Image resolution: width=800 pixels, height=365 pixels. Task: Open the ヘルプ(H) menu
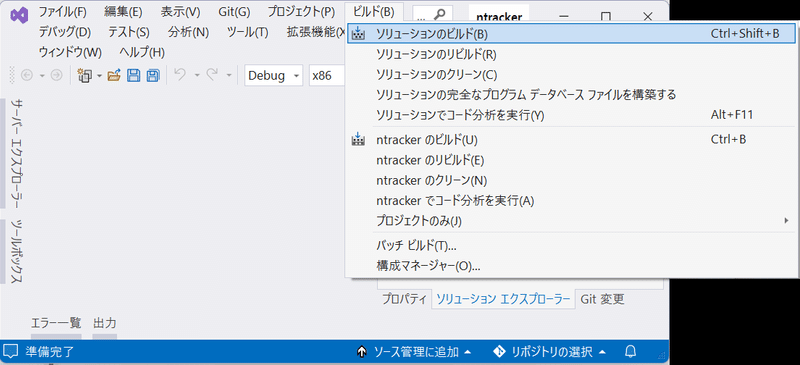[x=142, y=52]
